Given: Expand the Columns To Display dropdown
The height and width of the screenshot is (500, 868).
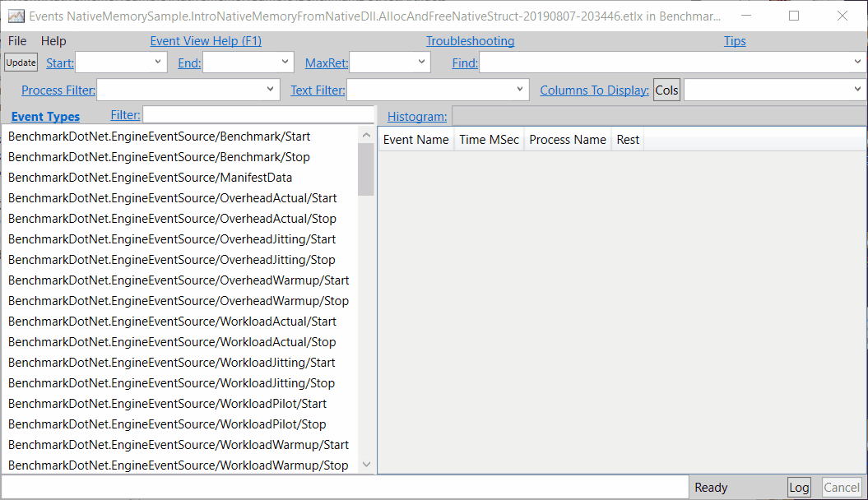Looking at the screenshot, I should [856, 90].
